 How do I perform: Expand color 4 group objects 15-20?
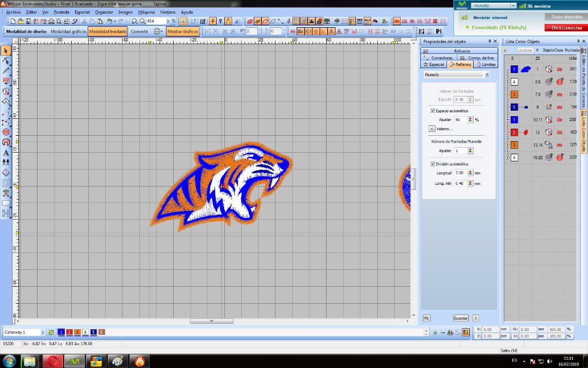point(508,158)
